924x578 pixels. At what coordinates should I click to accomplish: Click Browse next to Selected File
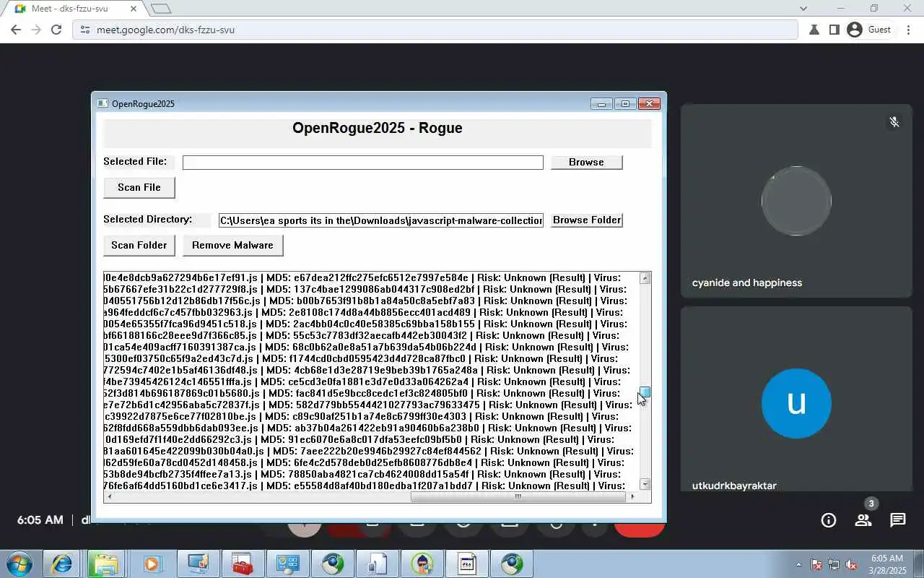(586, 162)
